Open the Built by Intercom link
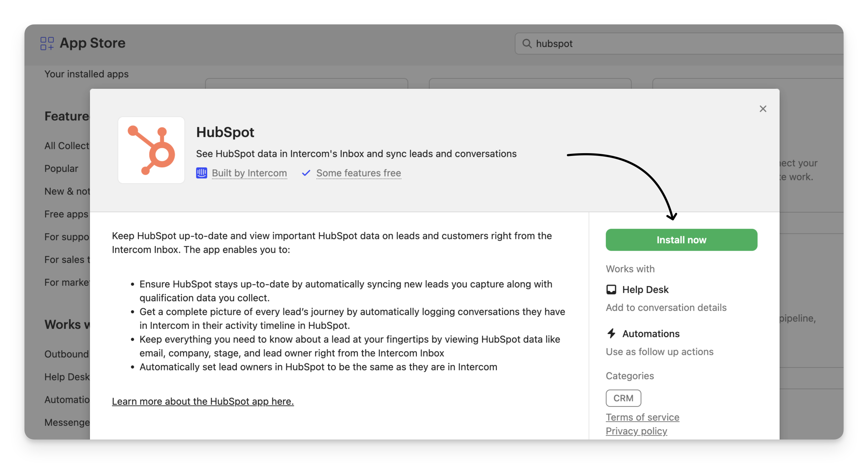Image resolution: width=868 pixels, height=464 pixels. tap(249, 173)
